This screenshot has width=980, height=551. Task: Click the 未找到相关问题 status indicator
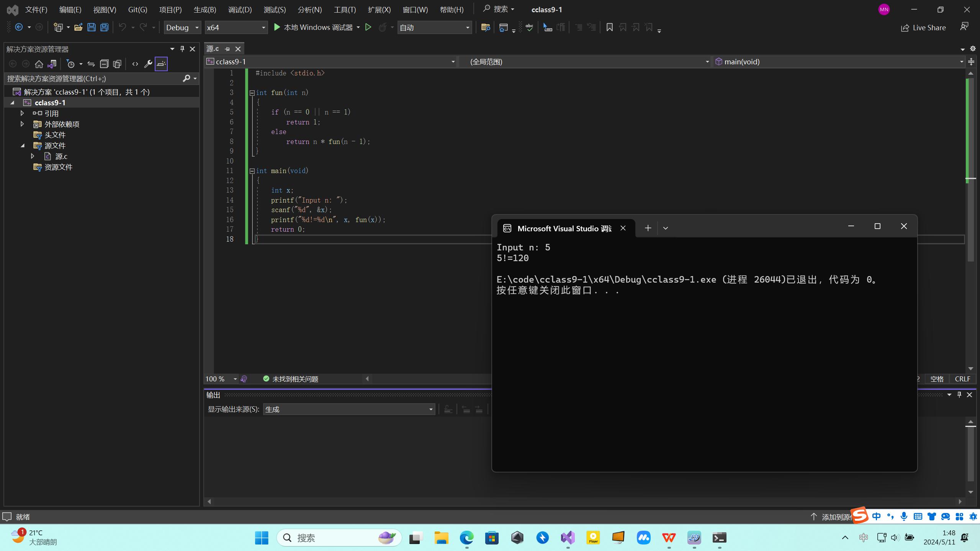coord(291,379)
